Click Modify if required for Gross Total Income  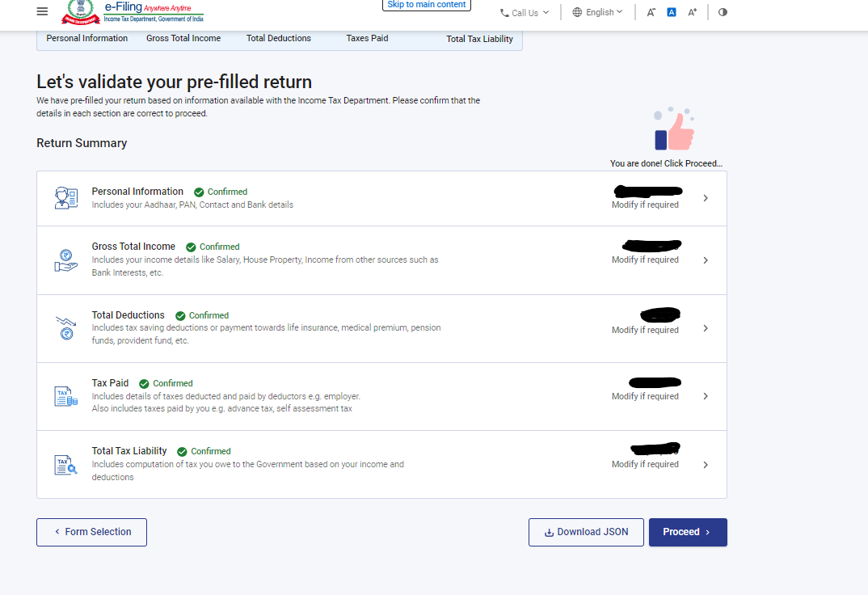(645, 260)
